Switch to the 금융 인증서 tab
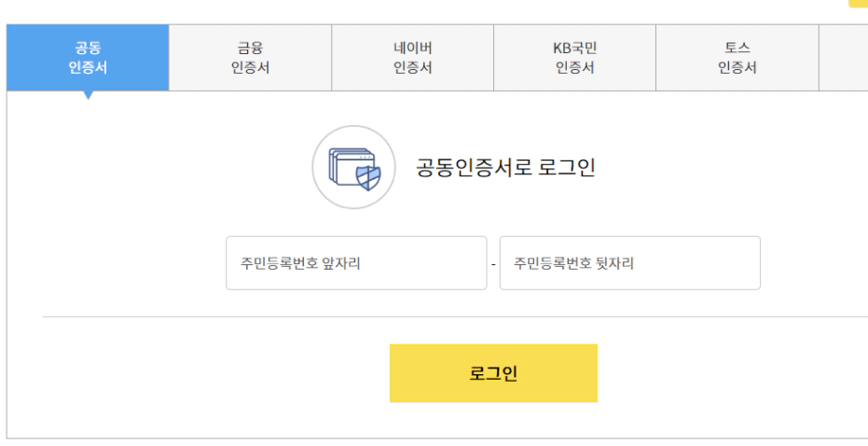 [x=250, y=58]
